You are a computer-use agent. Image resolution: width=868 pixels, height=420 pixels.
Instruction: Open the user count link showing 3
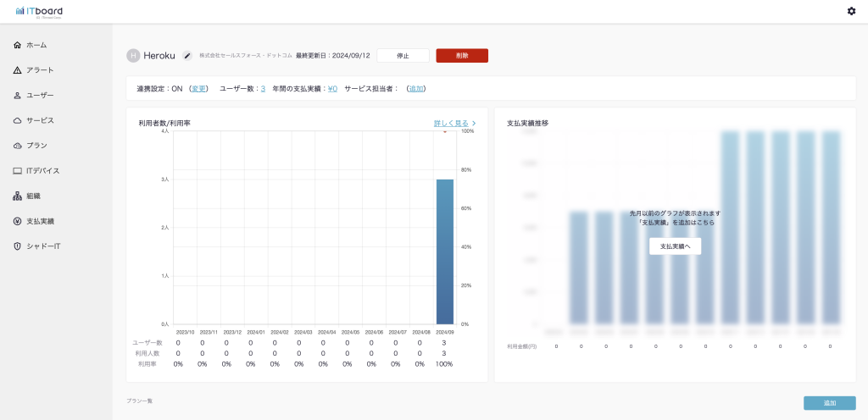coord(263,88)
